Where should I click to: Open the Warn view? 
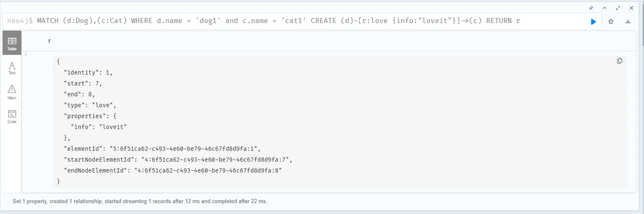(x=12, y=92)
